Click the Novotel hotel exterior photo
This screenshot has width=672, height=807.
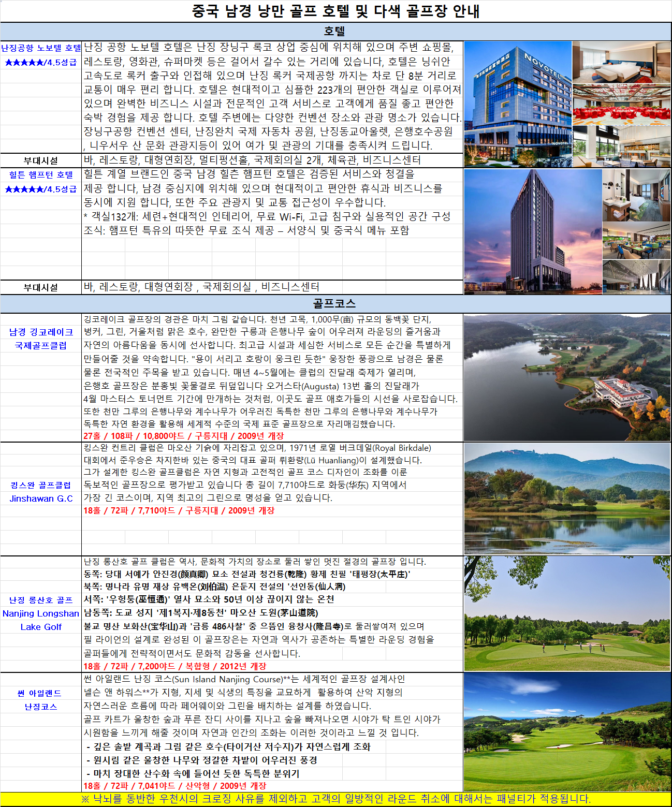[518, 104]
